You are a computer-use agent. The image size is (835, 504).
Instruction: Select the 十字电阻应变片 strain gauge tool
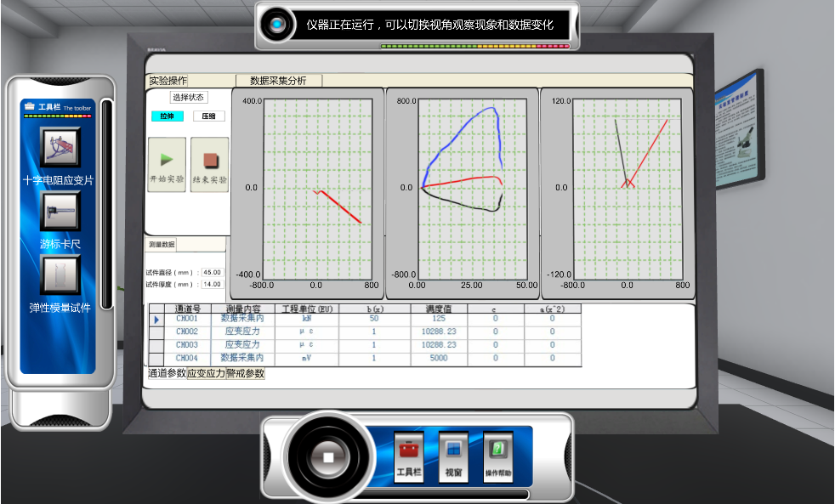pos(60,148)
